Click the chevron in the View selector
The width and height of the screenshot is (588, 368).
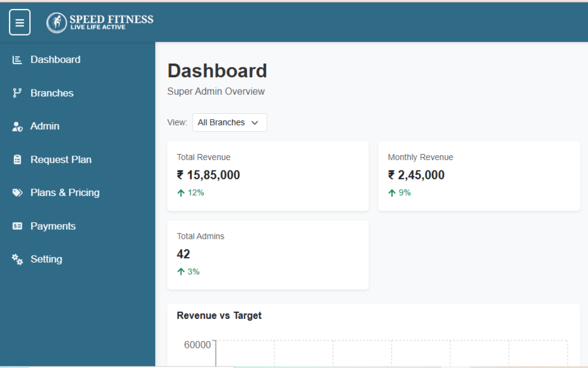click(x=255, y=123)
